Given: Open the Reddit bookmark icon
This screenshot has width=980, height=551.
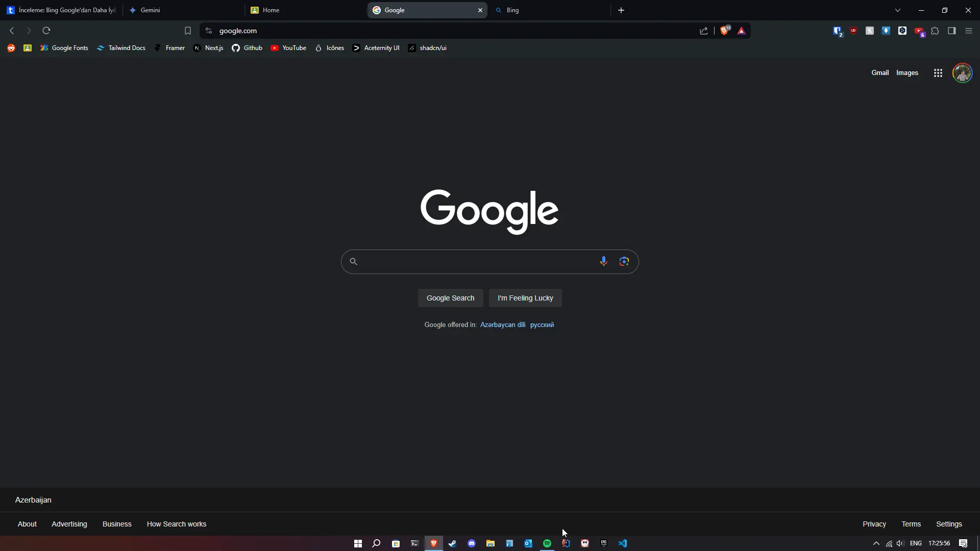Looking at the screenshot, I should (x=11, y=48).
